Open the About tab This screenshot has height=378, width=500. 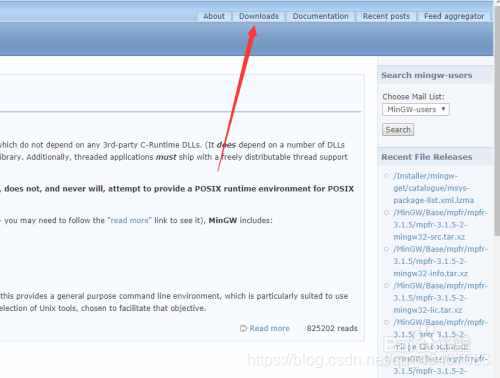click(x=214, y=16)
